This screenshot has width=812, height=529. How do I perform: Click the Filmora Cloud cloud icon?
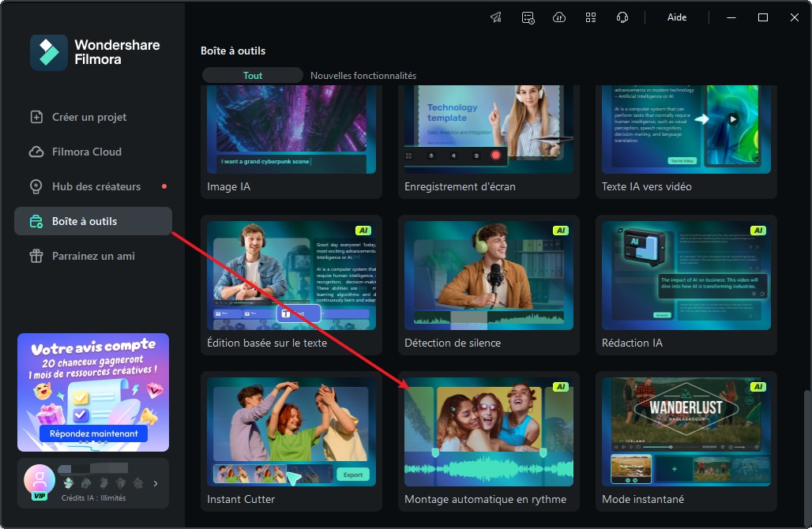pos(36,152)
